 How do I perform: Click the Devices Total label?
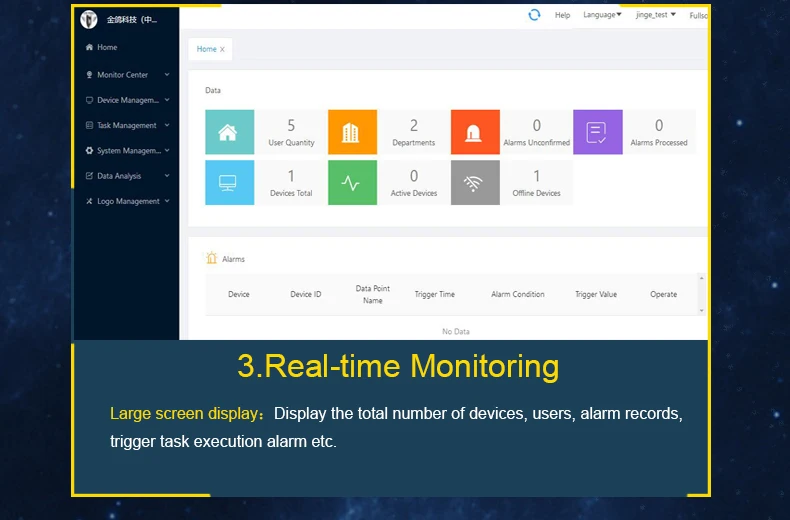(x=291, y=193)
